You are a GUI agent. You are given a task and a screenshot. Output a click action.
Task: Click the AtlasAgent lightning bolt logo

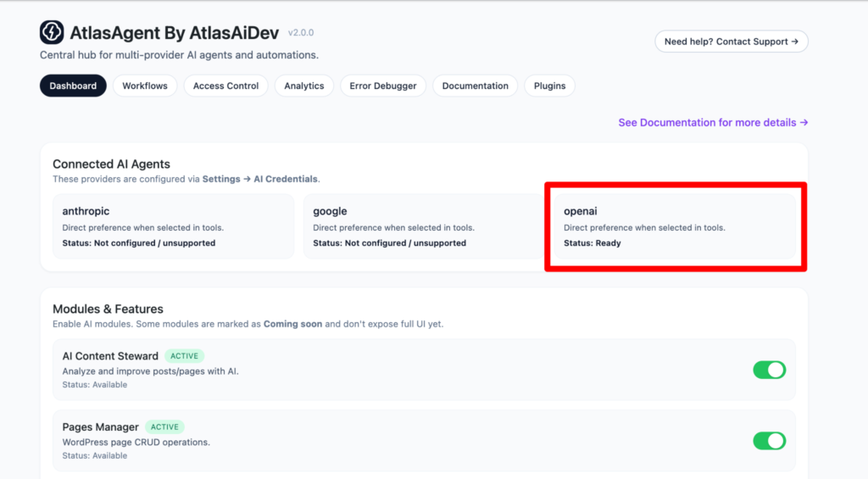(52, 32)
